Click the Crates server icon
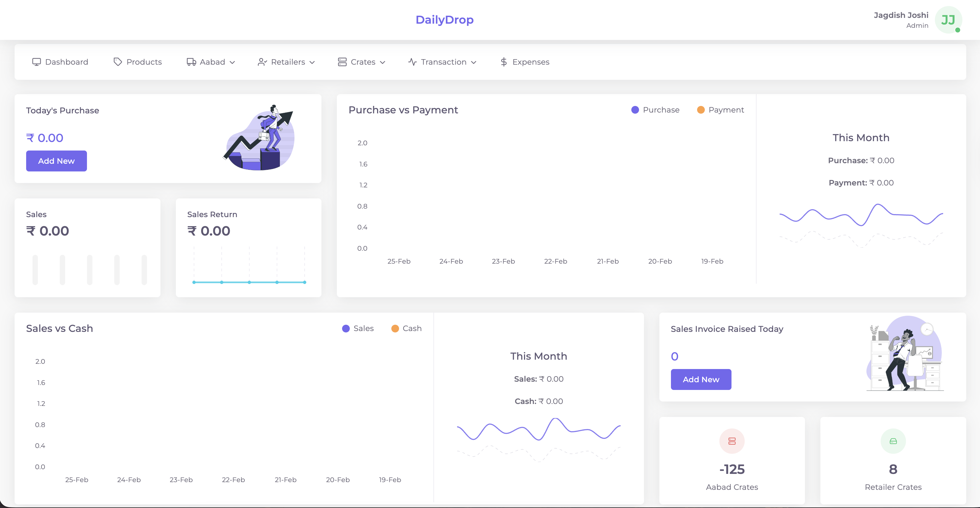Viewport: 980px width, 508px height. pos(342,62)
